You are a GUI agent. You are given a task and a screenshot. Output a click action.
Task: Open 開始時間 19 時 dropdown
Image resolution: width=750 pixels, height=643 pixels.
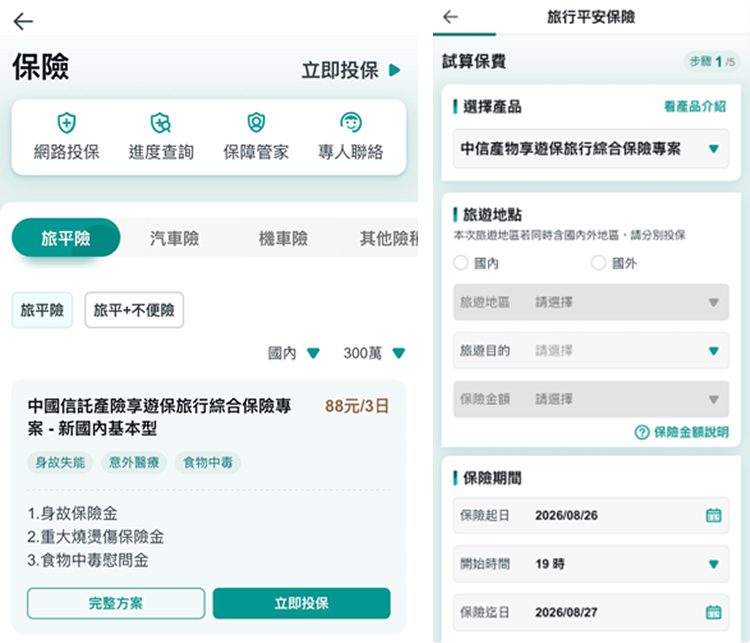[x=591, y=564]
